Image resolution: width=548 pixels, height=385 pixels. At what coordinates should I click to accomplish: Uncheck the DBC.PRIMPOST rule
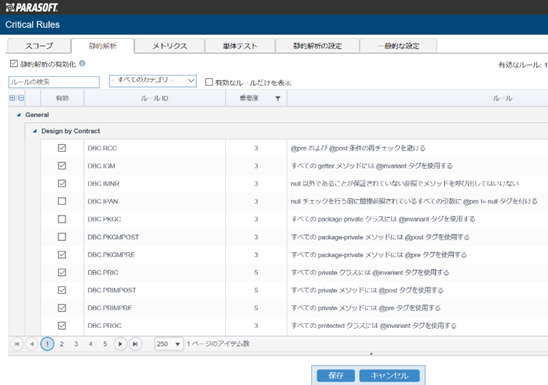(x=62, y=290)
